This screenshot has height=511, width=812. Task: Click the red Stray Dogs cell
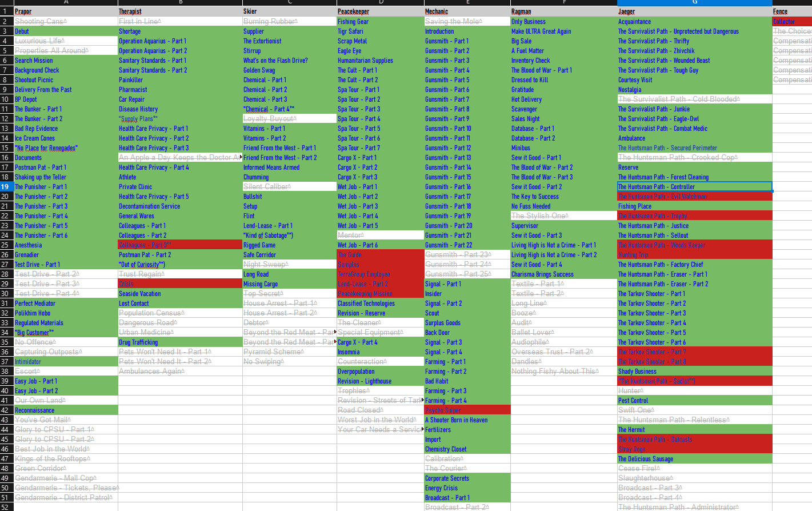point(695,449)
